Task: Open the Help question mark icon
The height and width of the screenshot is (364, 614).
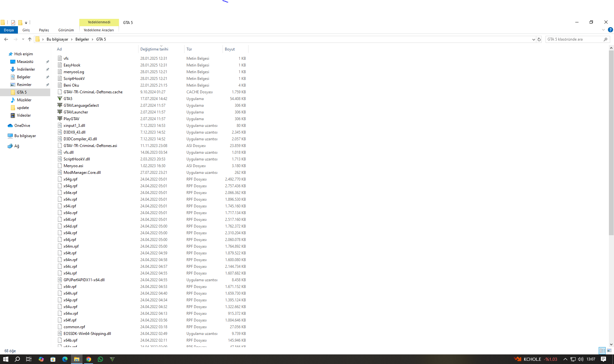Action: click(x=610, y=30)
